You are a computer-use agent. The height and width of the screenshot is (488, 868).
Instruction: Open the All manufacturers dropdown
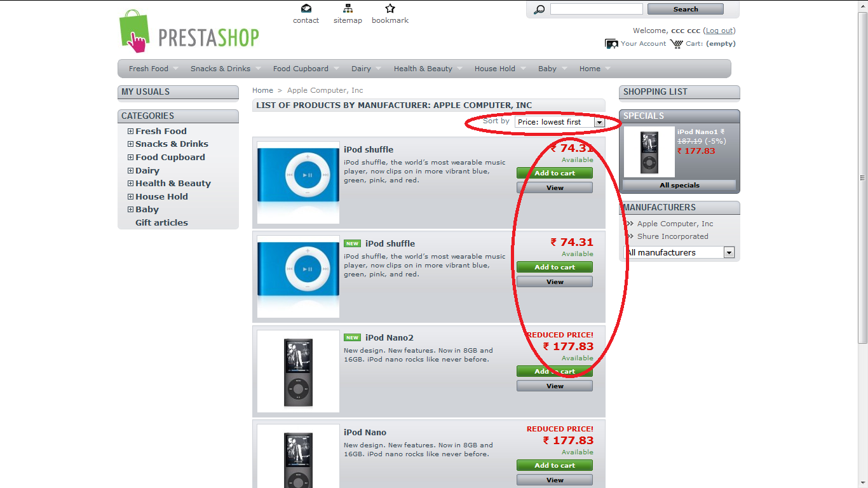pos(679,252)
